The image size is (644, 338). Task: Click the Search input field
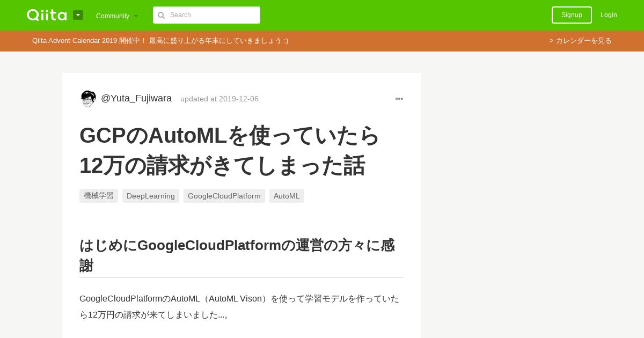(x=207, y=15)
